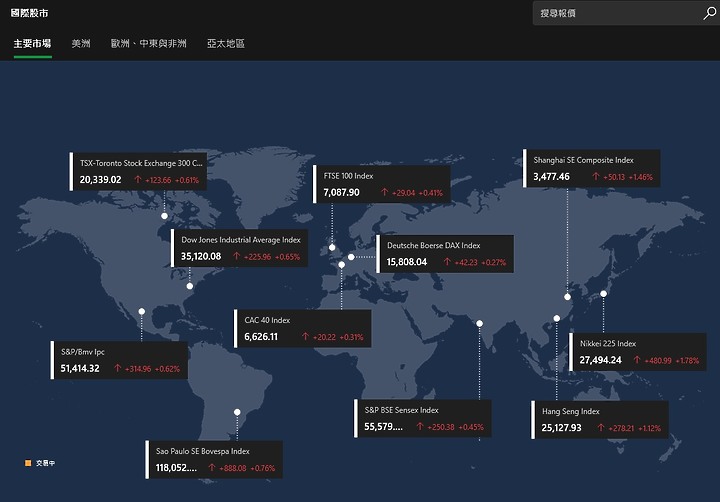Image resolution: width=720 pixels, height=502 pixels.
Task: Click the Shanghai map marker dot
Action: (568, 297)
